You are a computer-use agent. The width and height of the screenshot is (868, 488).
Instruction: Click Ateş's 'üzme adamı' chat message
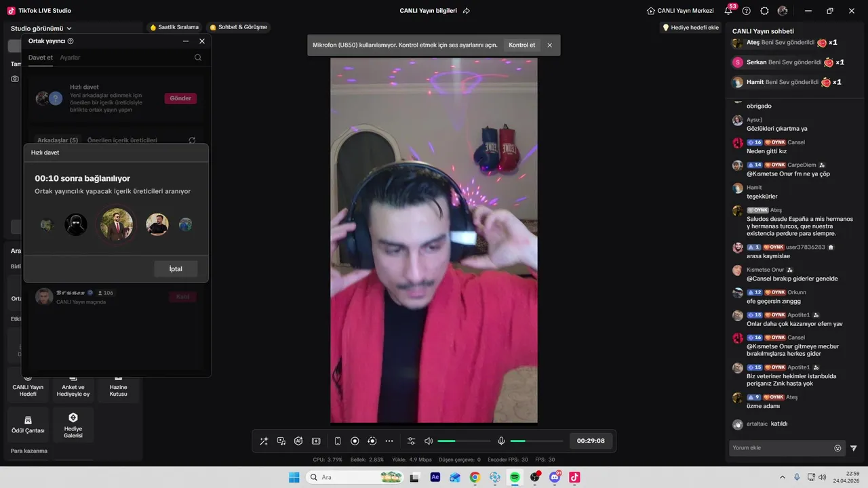(x=763, y=406)
